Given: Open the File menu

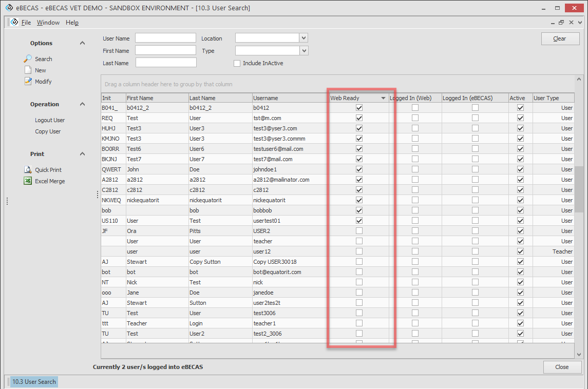Looking at the screenshot, I should pyautogui.click(x=26, y=23).
